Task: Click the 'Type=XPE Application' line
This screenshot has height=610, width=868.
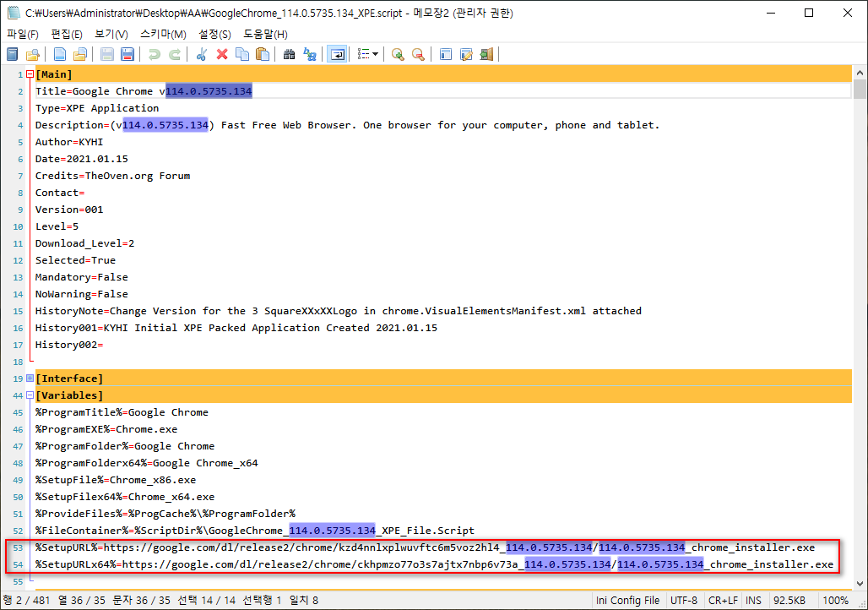Action: [x=97, y=108]
